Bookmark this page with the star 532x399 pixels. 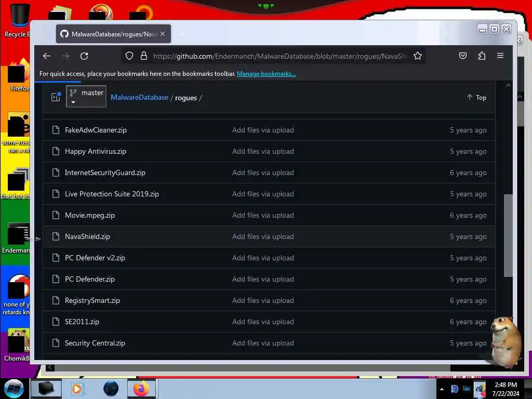418,56
